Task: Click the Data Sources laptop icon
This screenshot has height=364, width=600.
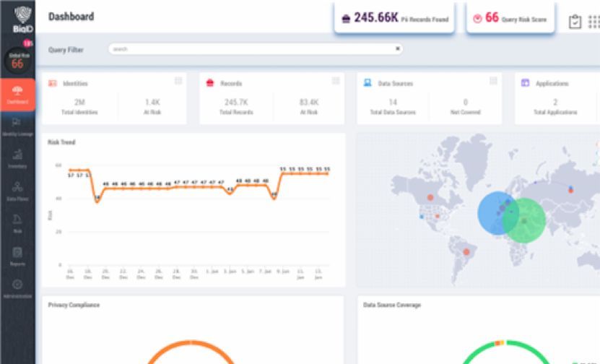Action: (x=368, y=83)
